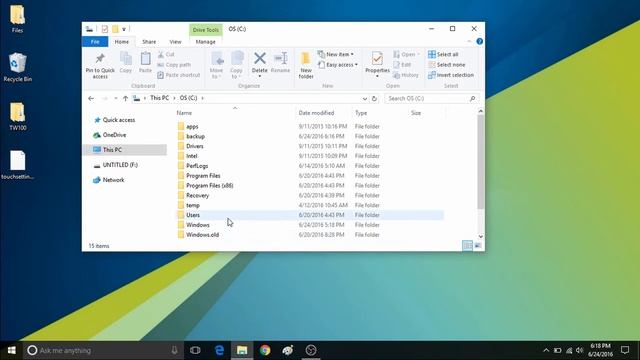
Task: Open New item dropdown
Action: point(336,54)
